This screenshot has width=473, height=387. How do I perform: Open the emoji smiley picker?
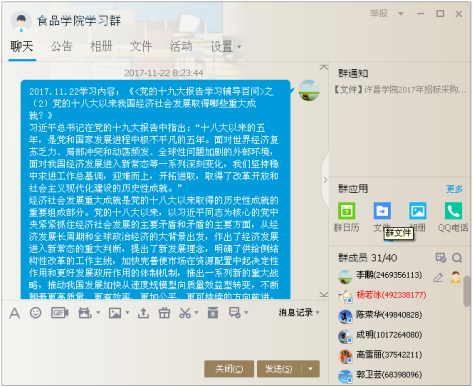point(36,313)
